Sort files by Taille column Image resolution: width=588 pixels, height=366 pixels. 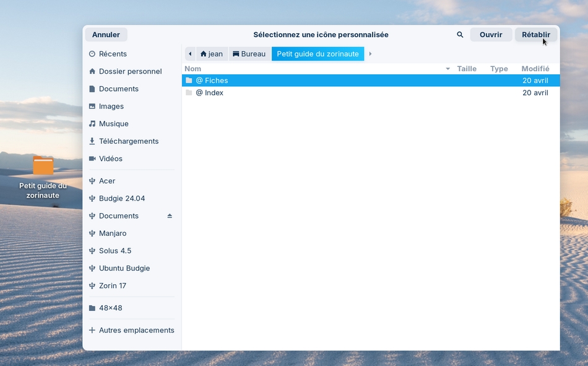pyautogui.click(x=467, y=69)
